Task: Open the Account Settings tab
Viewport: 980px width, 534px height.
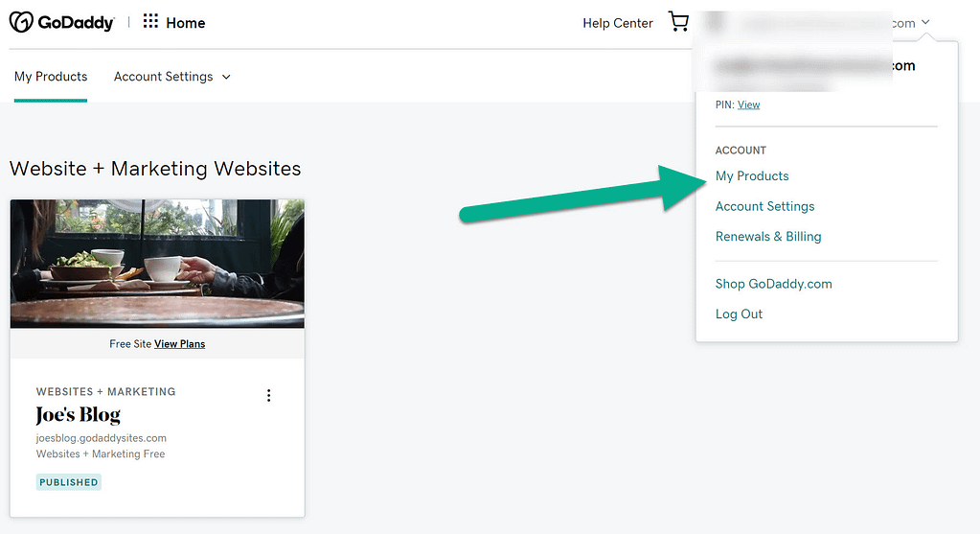Action: (163, 77)
